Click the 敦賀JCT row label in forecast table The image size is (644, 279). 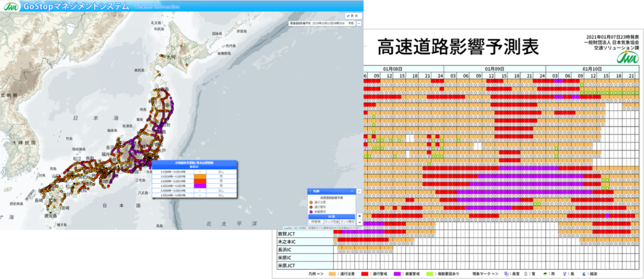pos(286,234)
